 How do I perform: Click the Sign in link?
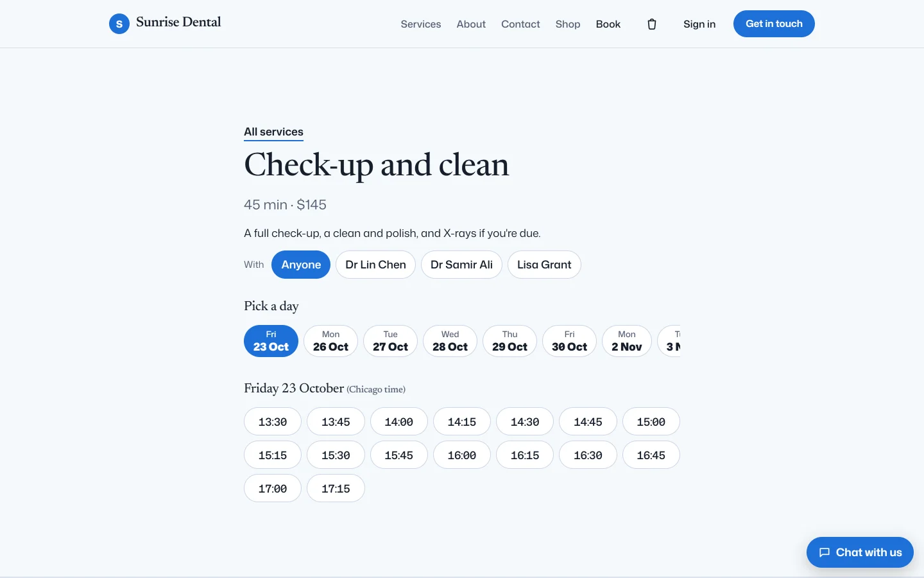tap(699, 24)
